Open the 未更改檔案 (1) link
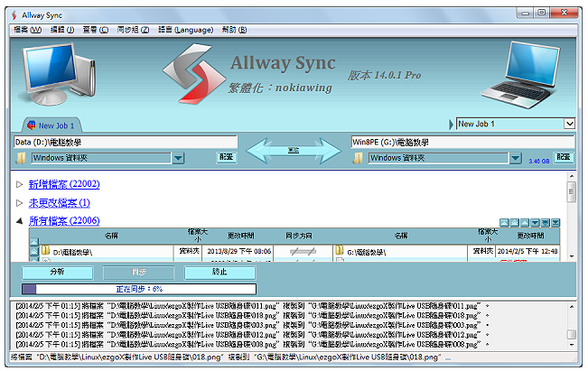588x371 pixels. 60,203
